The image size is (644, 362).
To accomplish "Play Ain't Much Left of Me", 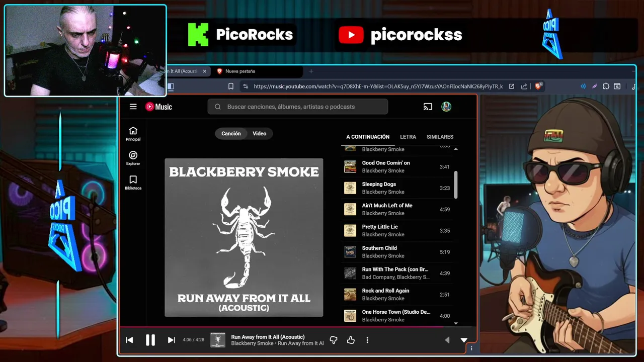I will (x=397, y=209).
